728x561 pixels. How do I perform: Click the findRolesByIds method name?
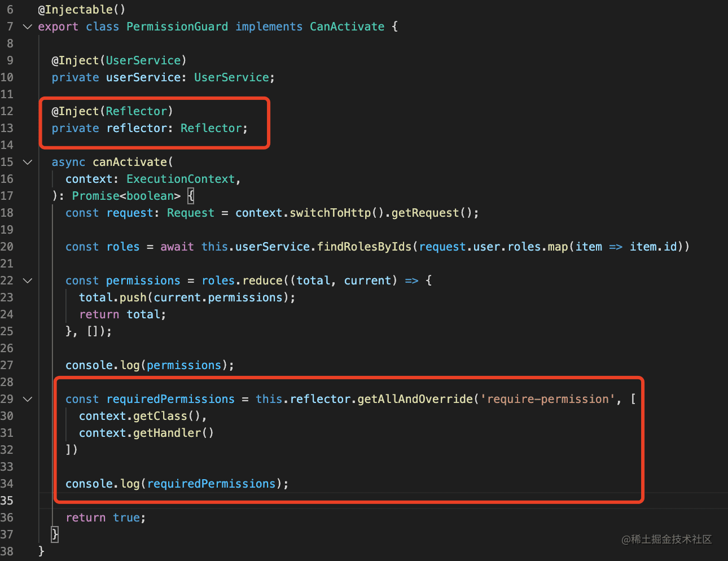pos(364,247)
